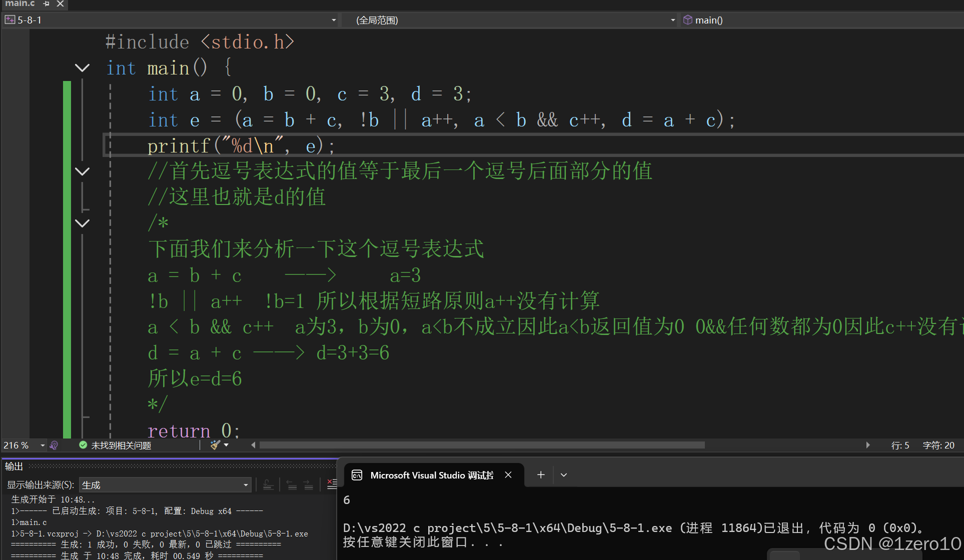The width and height of the screenshot is (964, 560).
Task: Click the purple lightbulb IntelliCode icon
Action: (54, 445)
